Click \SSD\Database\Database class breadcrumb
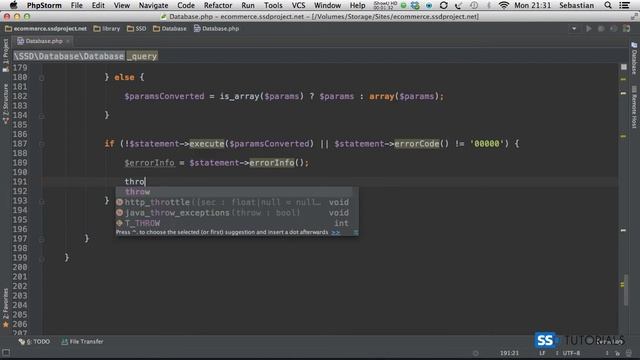Screen dimensions: 640x360 point(69,56)
